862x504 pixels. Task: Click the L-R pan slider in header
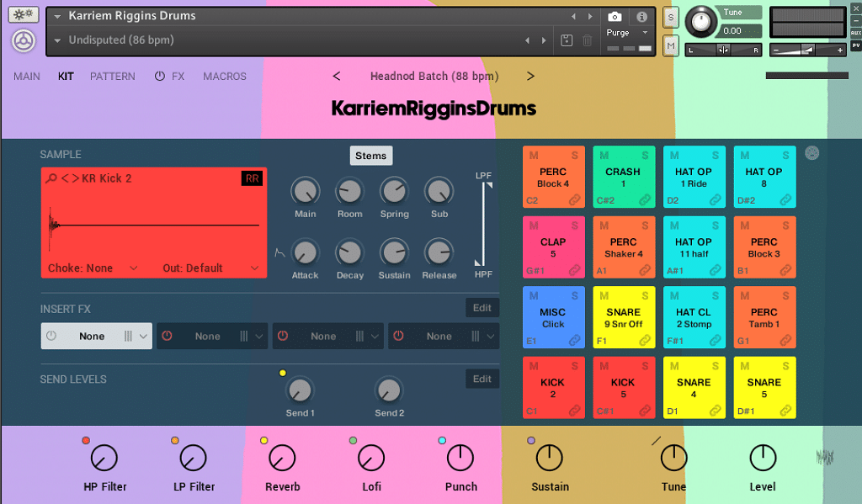tap(723, 50)
